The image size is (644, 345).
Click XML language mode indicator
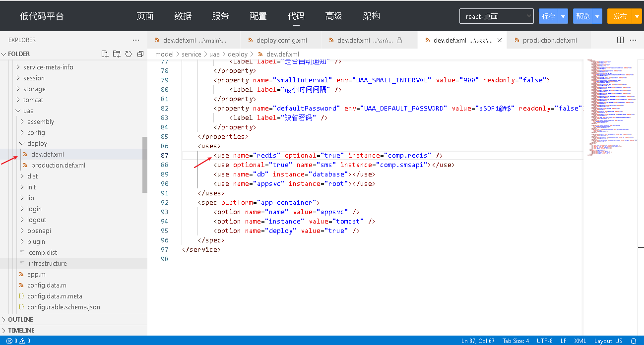[x=580, y=341]
